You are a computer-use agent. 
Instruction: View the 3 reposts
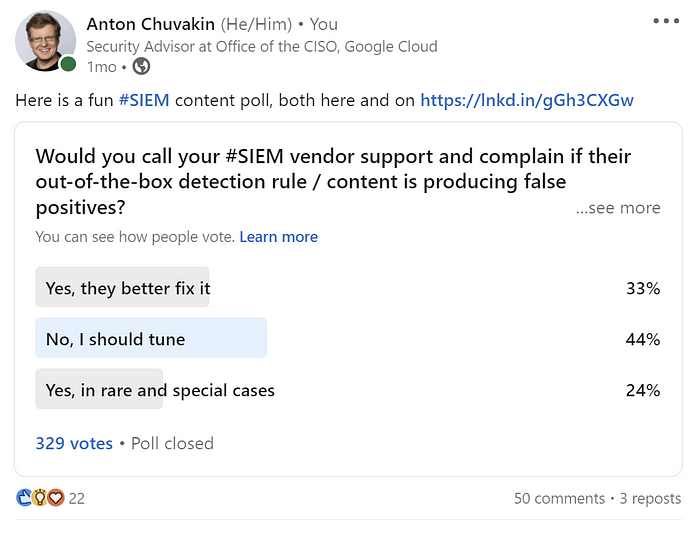coord(650,498)
